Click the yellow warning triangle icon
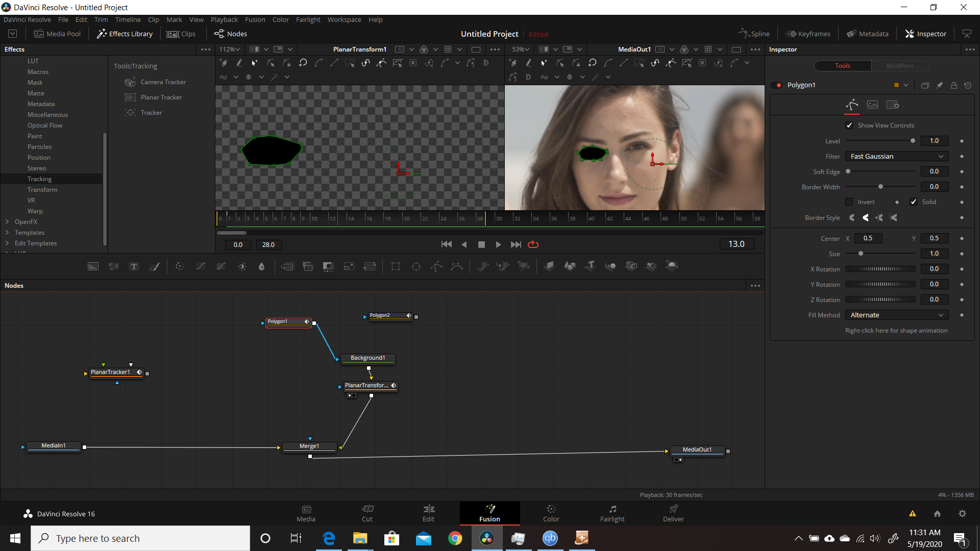The width and height of the screenshot is (980, 551). pyautogui.click(x=913, y=514)
